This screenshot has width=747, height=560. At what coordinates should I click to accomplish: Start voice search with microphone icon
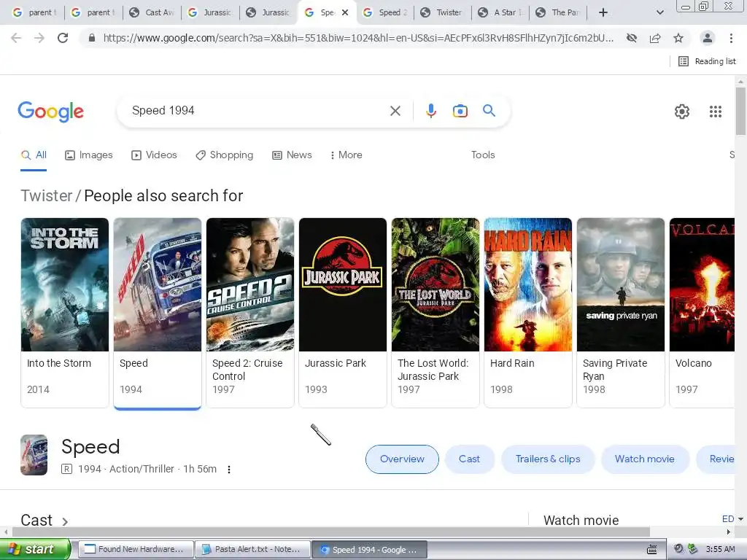430,111
